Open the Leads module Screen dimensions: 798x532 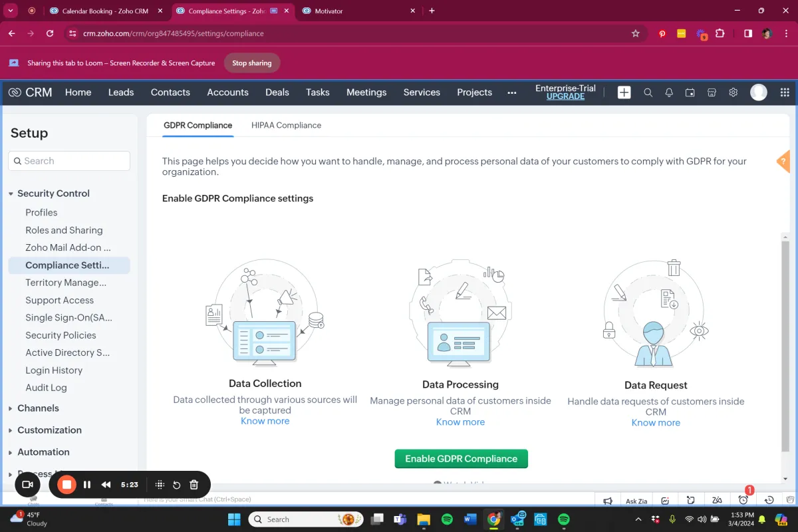(121, 92)
